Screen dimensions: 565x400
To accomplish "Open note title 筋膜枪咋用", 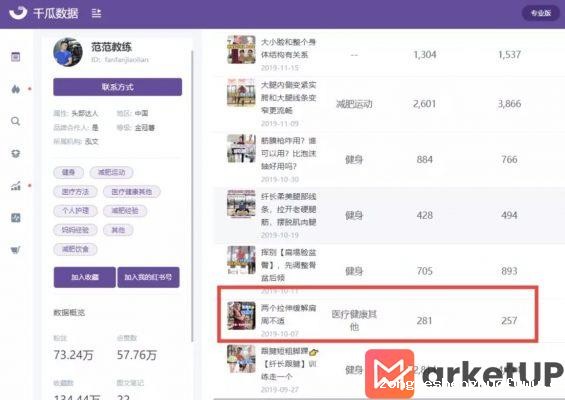I will pos(288,154).
